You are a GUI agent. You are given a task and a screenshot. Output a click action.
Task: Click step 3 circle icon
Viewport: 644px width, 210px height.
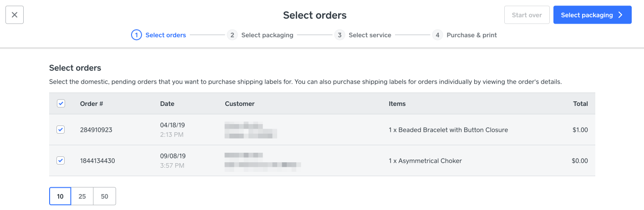coord(340,35)
